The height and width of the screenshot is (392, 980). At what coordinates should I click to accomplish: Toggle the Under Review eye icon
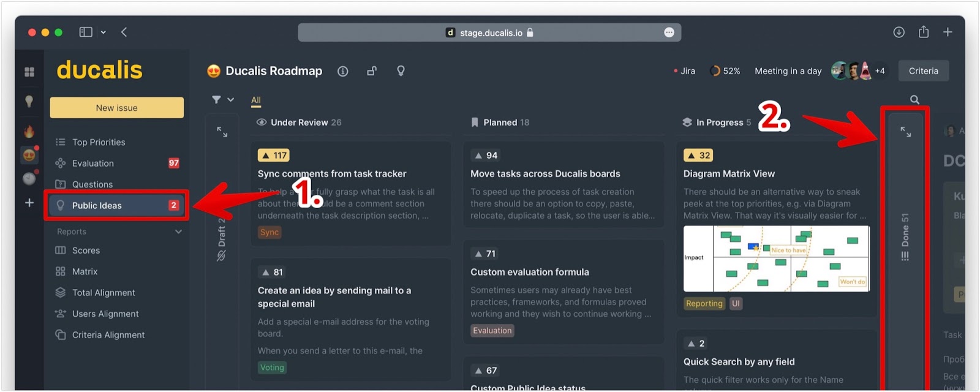[x=262, y=123]
